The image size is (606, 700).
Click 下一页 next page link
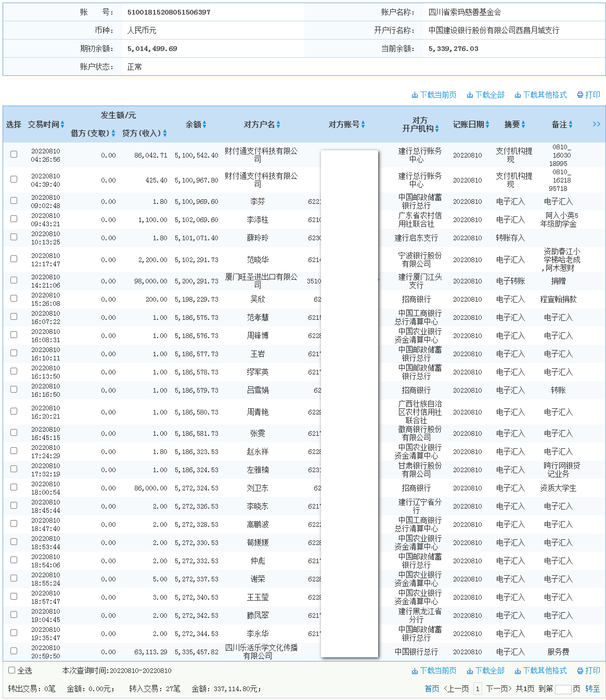[x=499, y=689]
